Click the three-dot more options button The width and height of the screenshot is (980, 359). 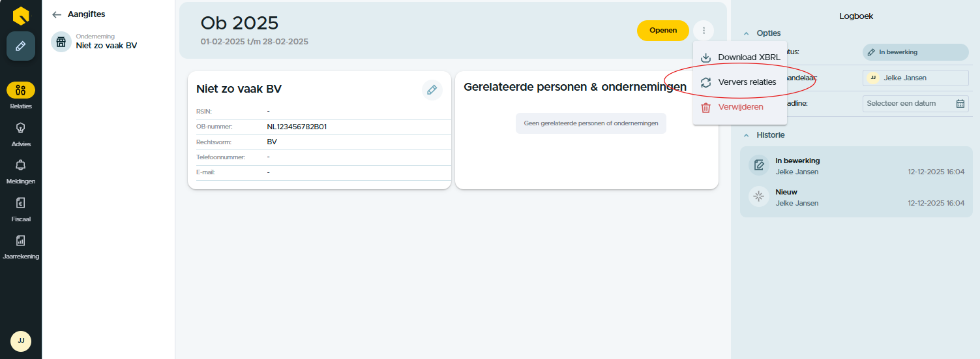(704, 31)
